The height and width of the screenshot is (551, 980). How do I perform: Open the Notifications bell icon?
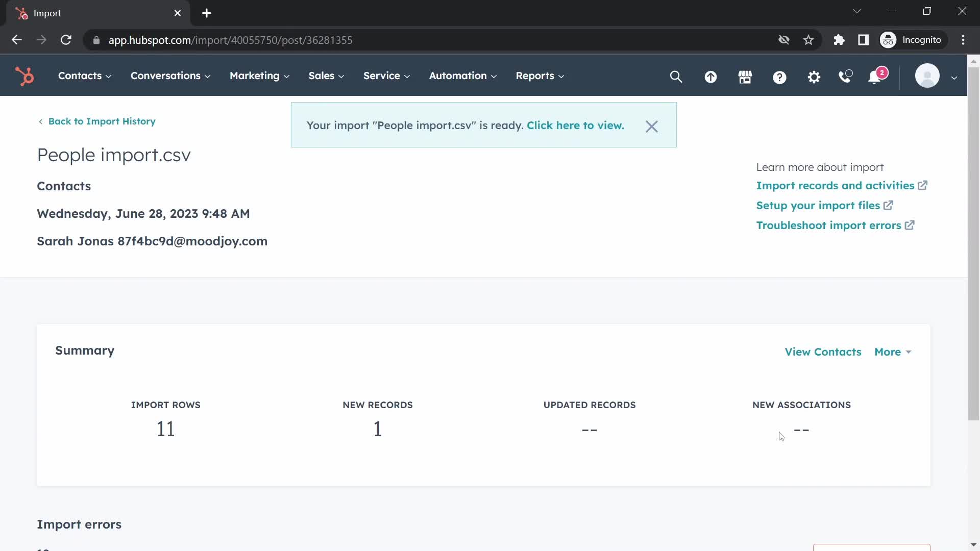pyautogui.click(x=874, y=76)
